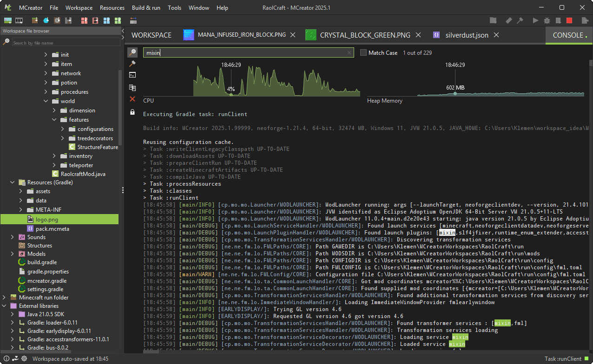This screenshot has width=593, height=364.
Task: Click the import item texture diamond icon
Action: point(46,20)
